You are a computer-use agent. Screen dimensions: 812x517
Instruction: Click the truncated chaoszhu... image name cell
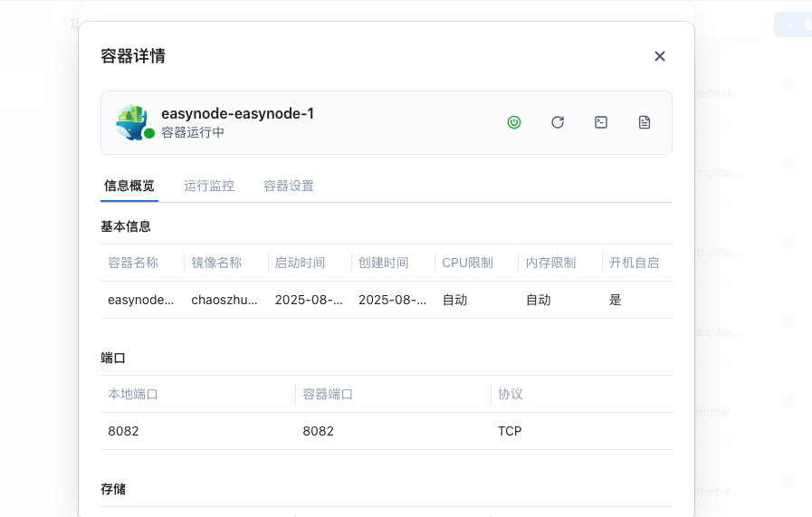coord(224,300)
